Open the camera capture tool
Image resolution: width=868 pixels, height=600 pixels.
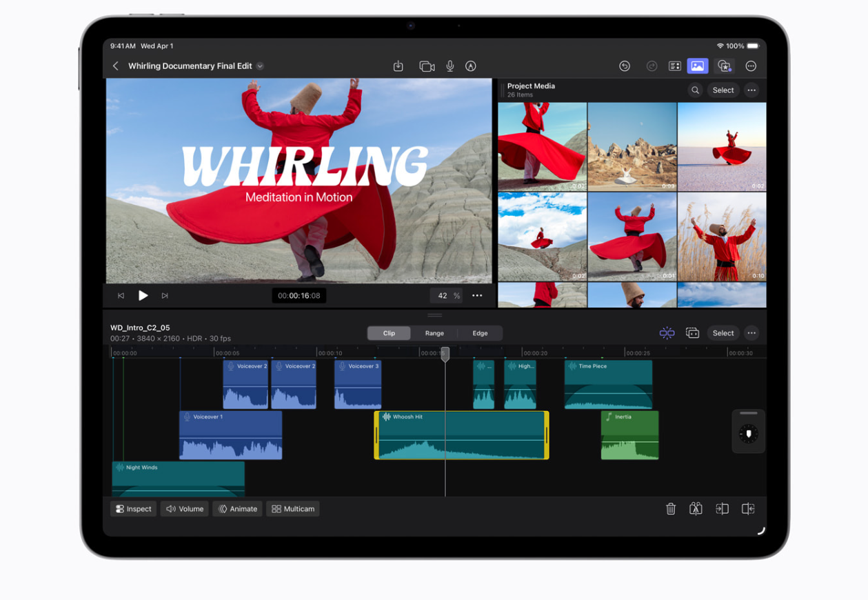427,66
